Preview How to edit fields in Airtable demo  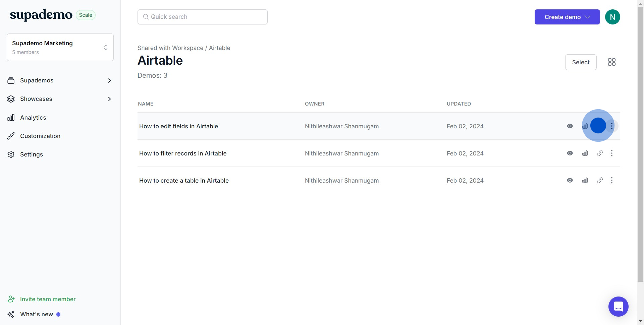(x=570, y=126)
